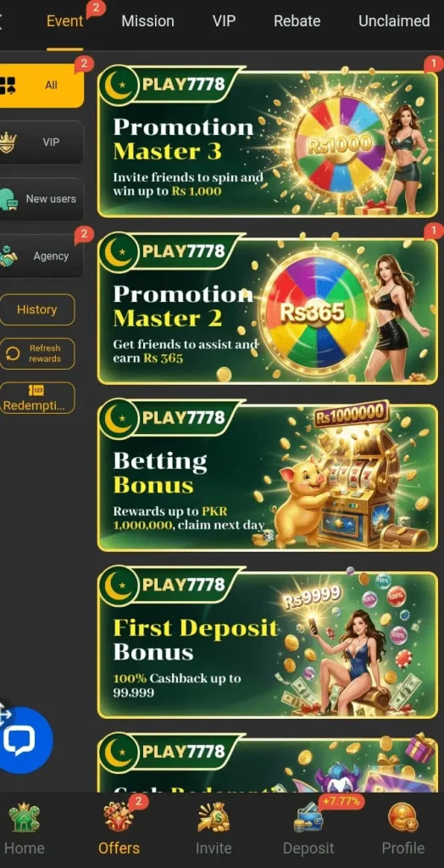Open the VIP top tab
This screenshot has height=868, width=444.
pos(224,21)
